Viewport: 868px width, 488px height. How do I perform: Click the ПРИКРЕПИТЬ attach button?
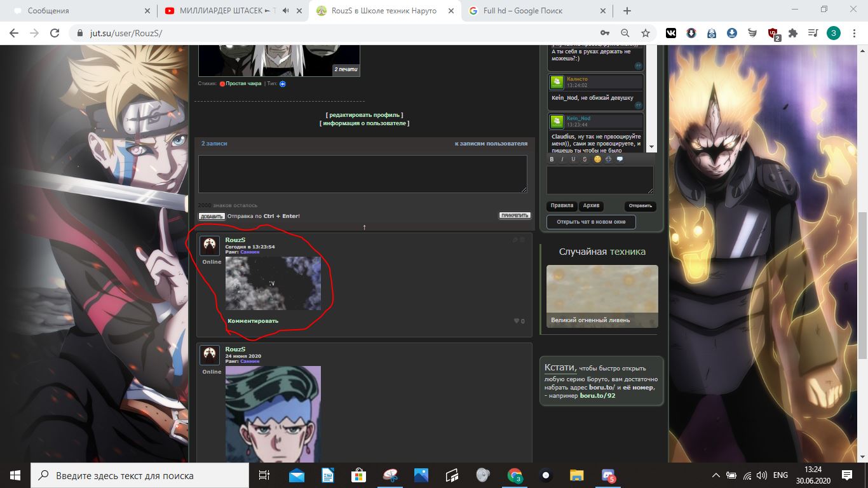coord(514,215)
